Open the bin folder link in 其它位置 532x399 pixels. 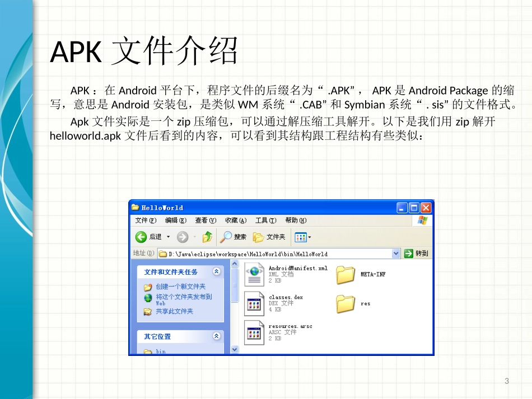tap(161, 351)
